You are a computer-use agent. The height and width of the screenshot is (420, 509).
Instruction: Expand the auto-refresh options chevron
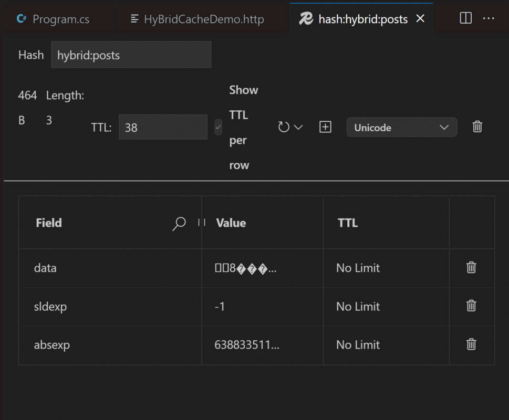[298, 127]
